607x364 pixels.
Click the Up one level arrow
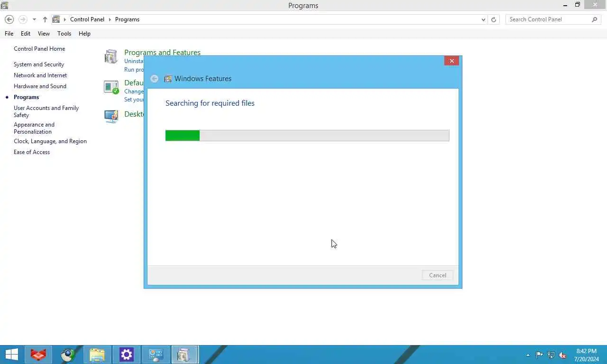point(45,19)
